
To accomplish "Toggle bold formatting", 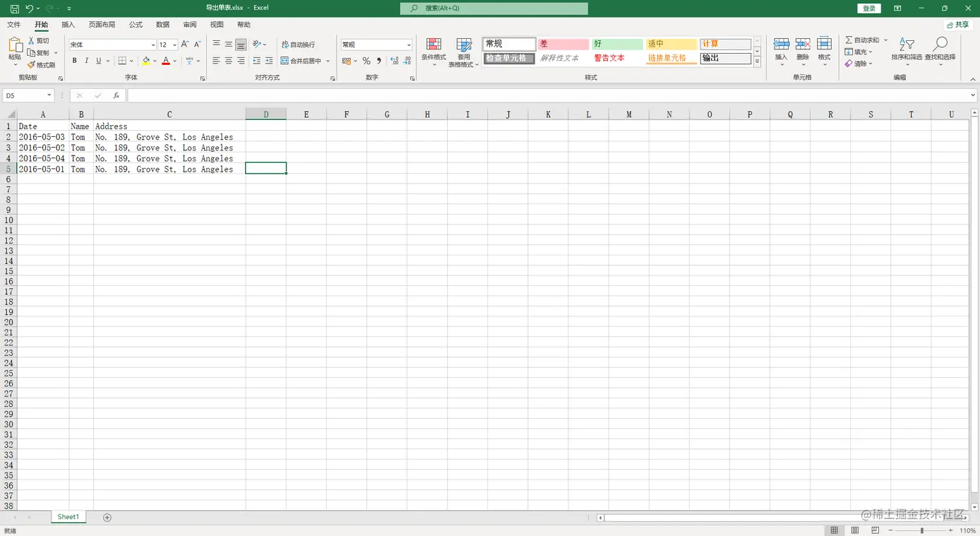I will 75,61.
